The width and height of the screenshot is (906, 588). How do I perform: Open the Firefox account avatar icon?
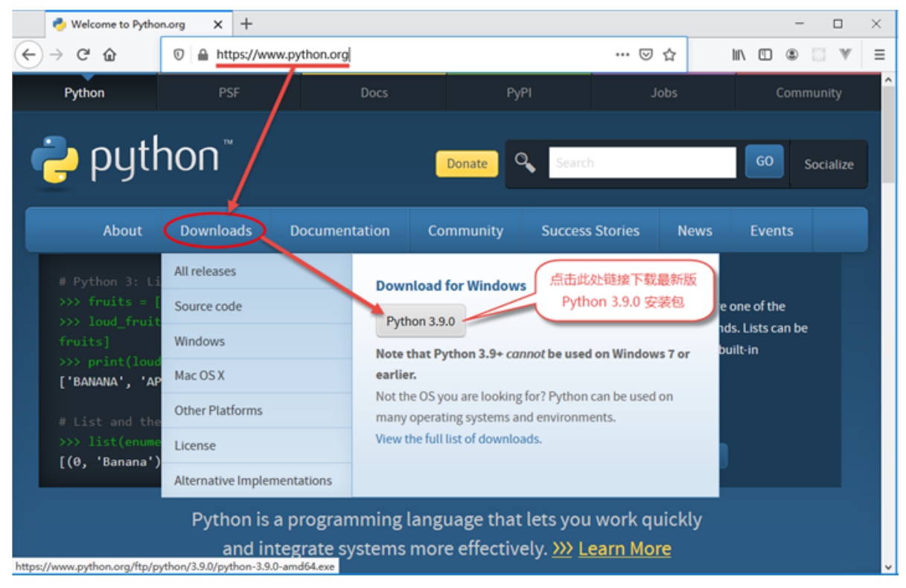click(x=792, y=54)
